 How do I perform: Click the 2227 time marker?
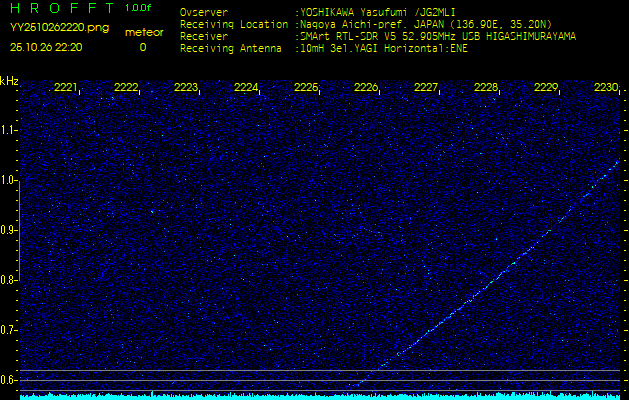click(x=426, y=88)
